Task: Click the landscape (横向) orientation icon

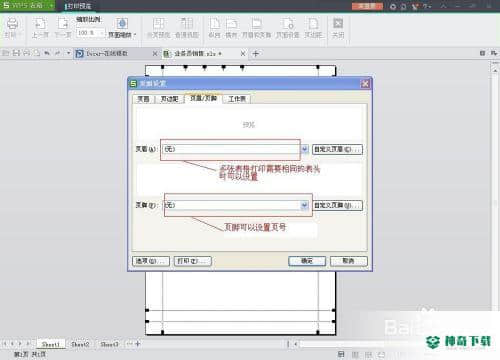Action: click(231, 28)
